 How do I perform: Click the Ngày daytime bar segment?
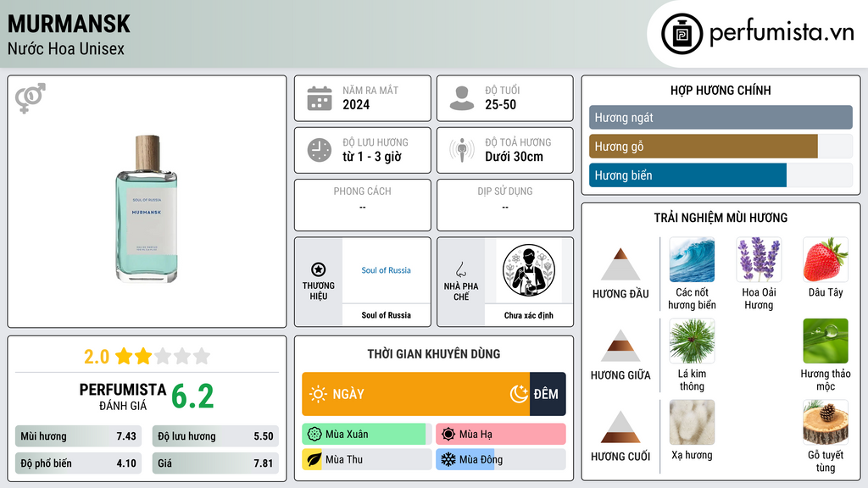415,394
